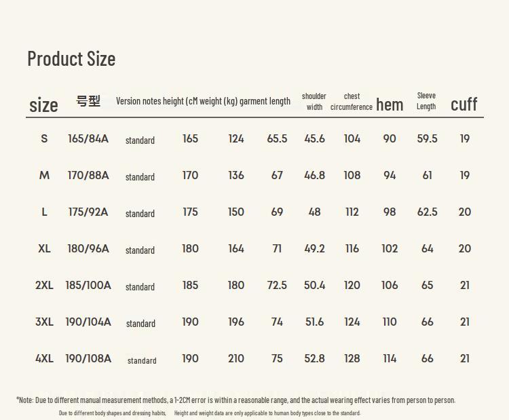
Task: Click the 'size' column header
Action: tap(43, 105)
